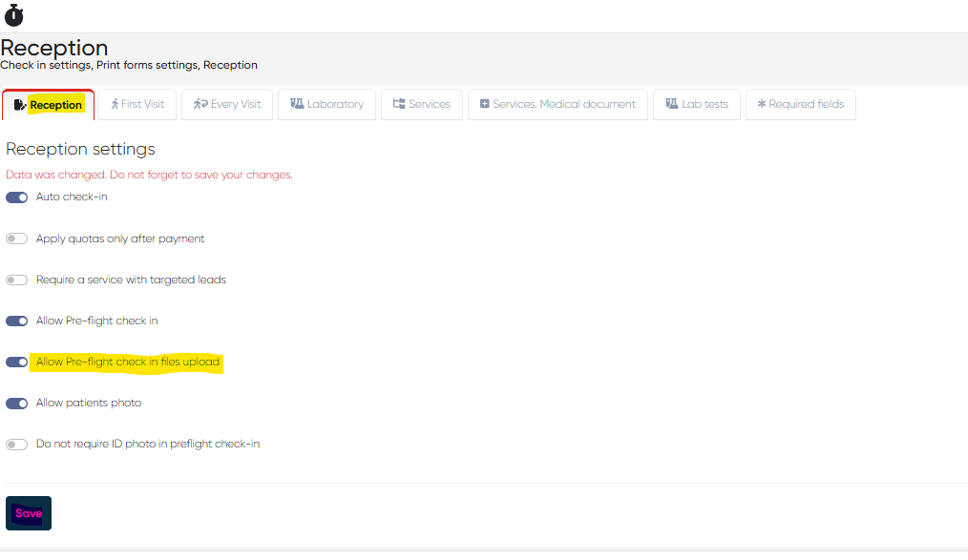968x560 pixels.
Task: Click the asterisk icon on Required fields
Action: pyautogui.click(x=761, y=105)
